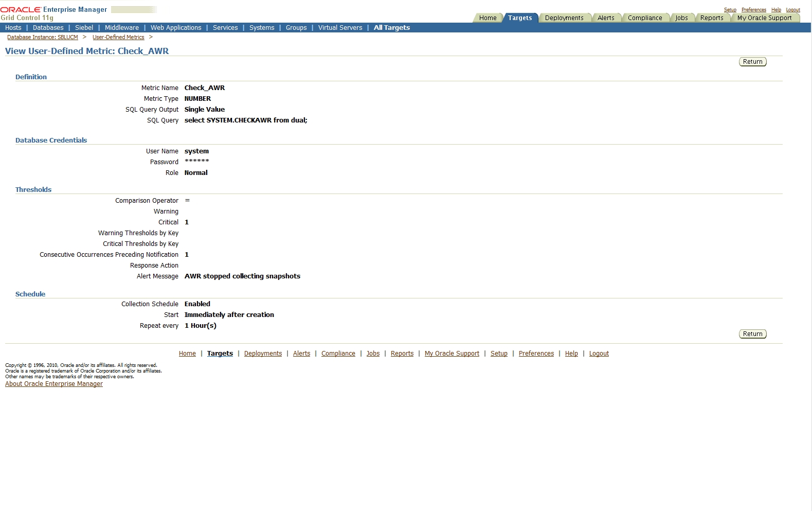Click the upper Return button
The image size is (812, 511).
pyautogui.click(x=753, y=62)
